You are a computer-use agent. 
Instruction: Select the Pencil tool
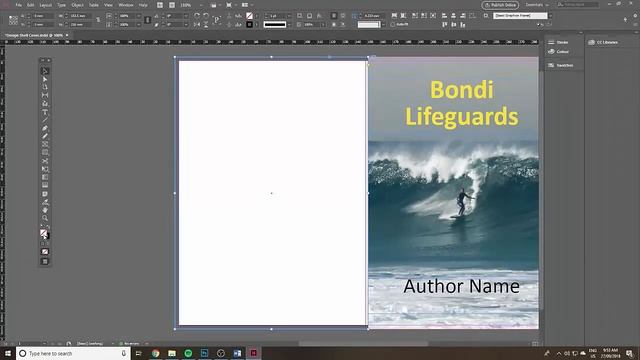pyautogui.click(x=45, y=136)
